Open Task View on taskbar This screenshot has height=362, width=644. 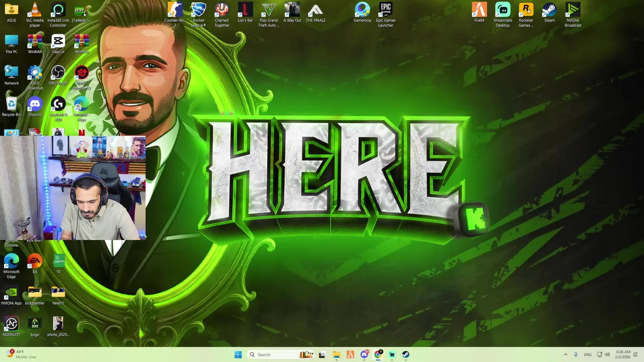(x=322, y=354)
